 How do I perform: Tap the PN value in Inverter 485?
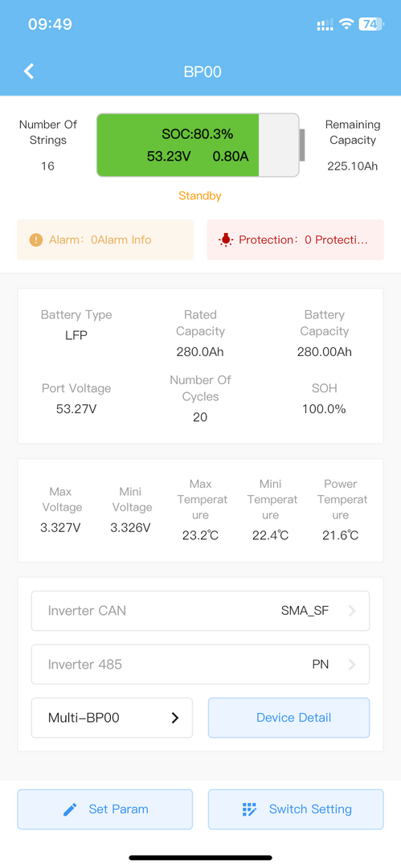pyautogui.click(x=321, y=665)
